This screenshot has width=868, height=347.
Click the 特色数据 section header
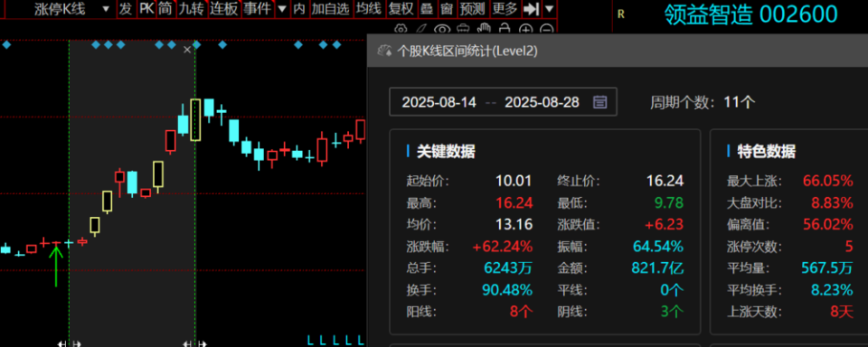click(766, 151)
